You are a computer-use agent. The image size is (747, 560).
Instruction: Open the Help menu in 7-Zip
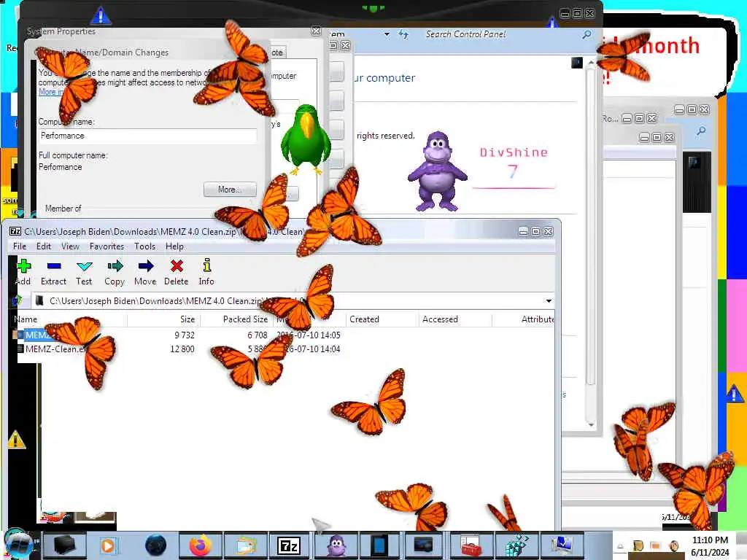click(x=174, y=246)
